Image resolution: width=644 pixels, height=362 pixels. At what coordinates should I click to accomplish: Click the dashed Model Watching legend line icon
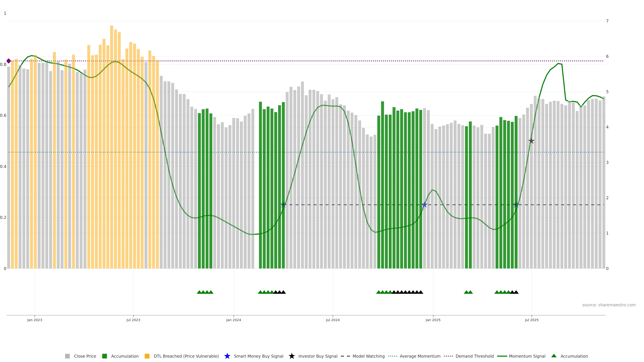pyautogui.click(x=345, y=356)
